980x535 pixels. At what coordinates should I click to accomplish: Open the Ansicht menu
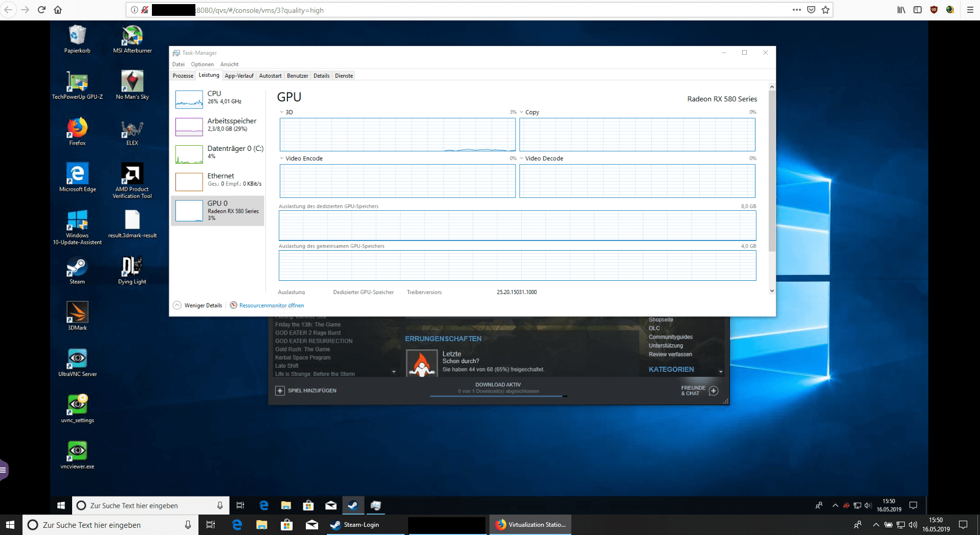[230, 64]
